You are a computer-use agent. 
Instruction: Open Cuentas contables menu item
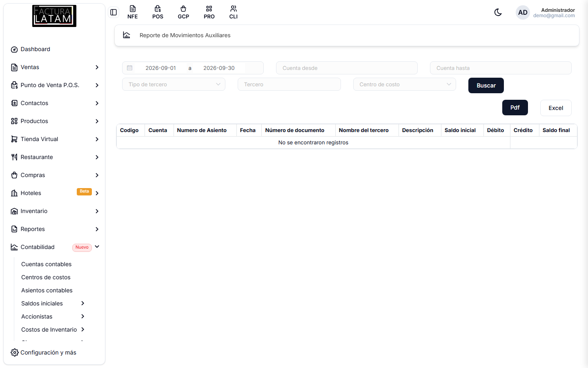[47, 264]
